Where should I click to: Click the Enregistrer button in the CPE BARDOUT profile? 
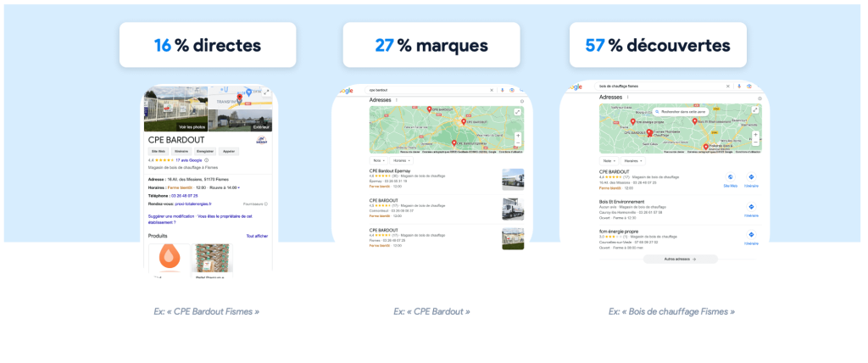205,151
